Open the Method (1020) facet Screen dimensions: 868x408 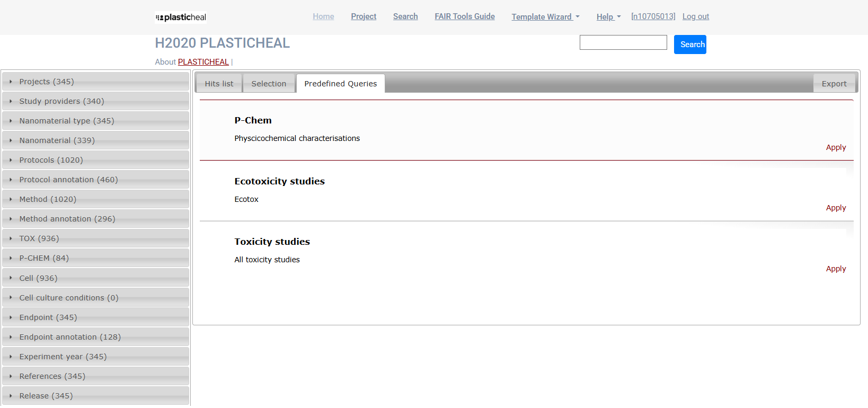[95, 199]
